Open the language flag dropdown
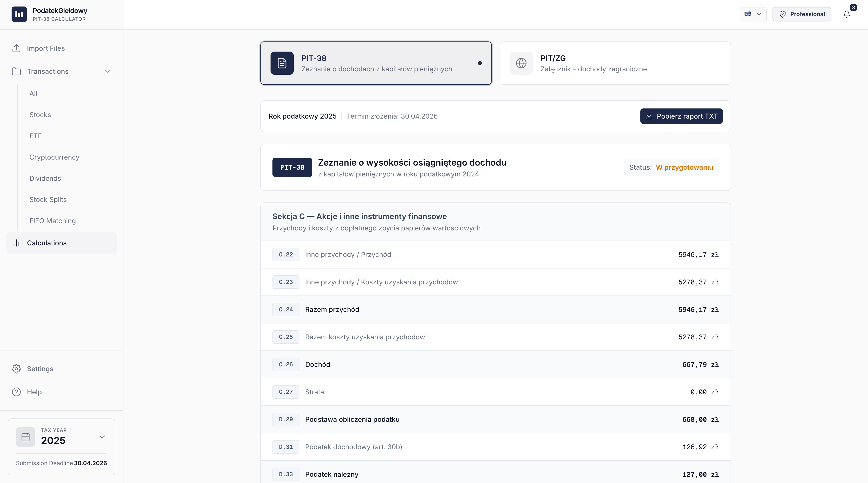The height and width of the screenshot is (483, 868). (753, 14)
